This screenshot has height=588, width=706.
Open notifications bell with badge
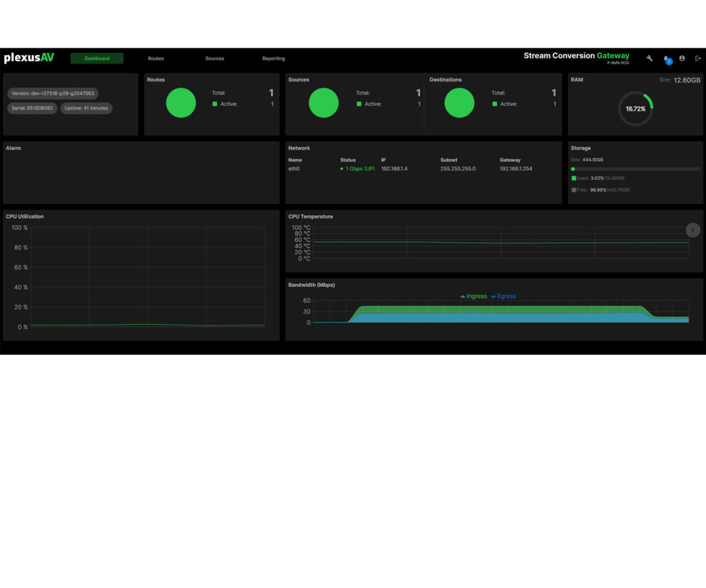pos(666,59)
